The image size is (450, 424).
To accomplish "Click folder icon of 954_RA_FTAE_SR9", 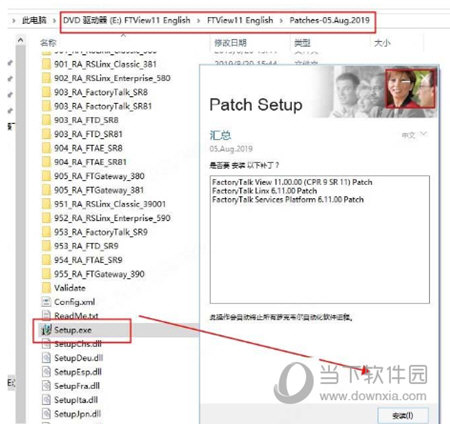I will click(46, 260).
